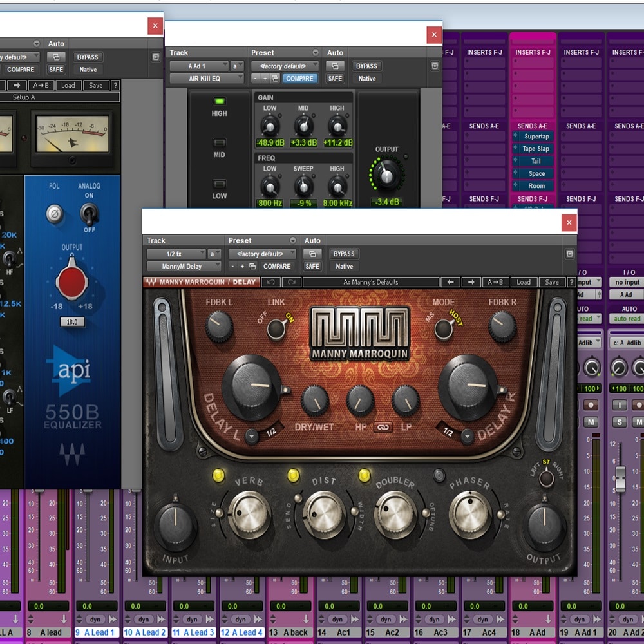Click the Manny Marroquin logo plate
The height and width of the screenshot is (644, 644).
tap(360, 334)
